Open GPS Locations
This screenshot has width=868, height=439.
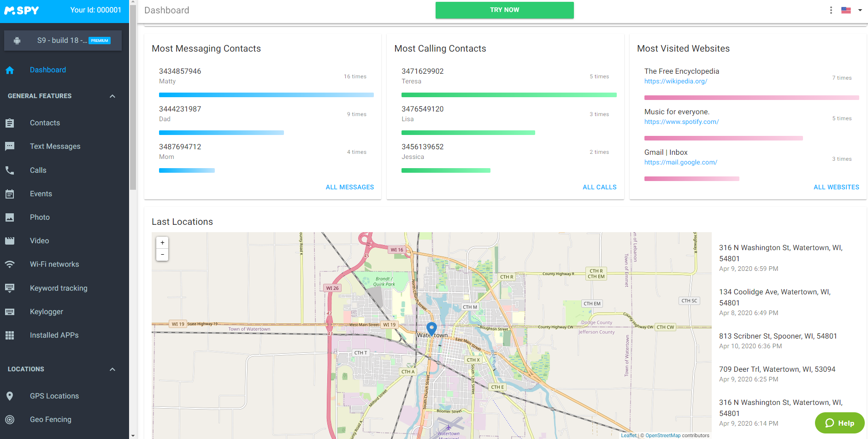pos(54,396)
